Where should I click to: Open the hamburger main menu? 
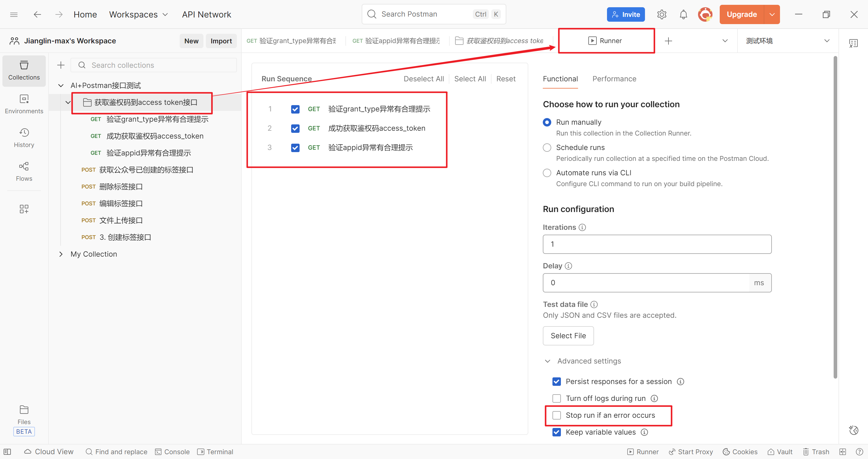(x=14, y=14)
